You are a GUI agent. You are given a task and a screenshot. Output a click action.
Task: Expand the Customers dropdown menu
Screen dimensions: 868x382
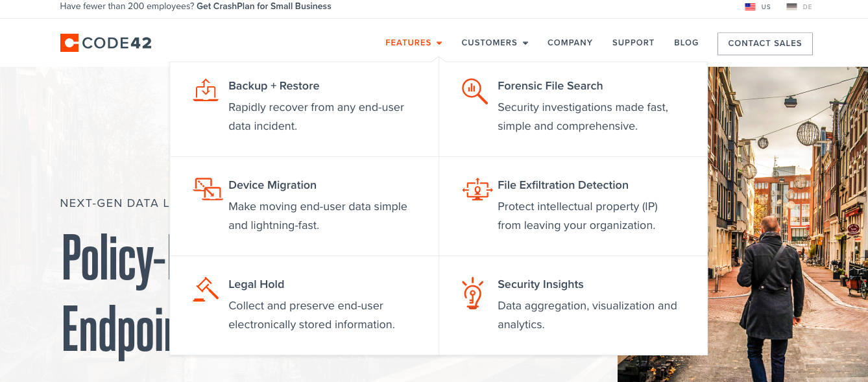[x=495, y=43]
